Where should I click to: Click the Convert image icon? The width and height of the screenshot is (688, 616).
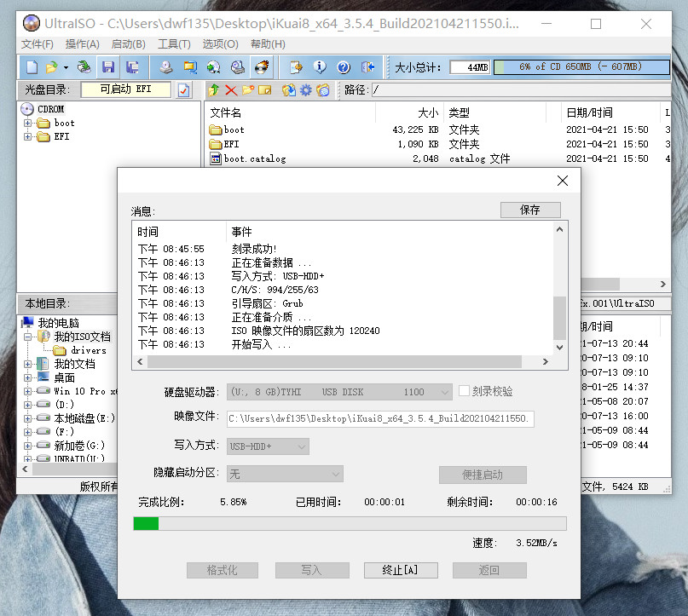tap(214, 67)
